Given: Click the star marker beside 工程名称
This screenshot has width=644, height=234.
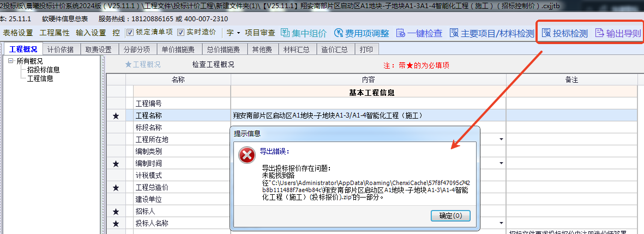Looking at the screenshot, I should pos(115,115).
